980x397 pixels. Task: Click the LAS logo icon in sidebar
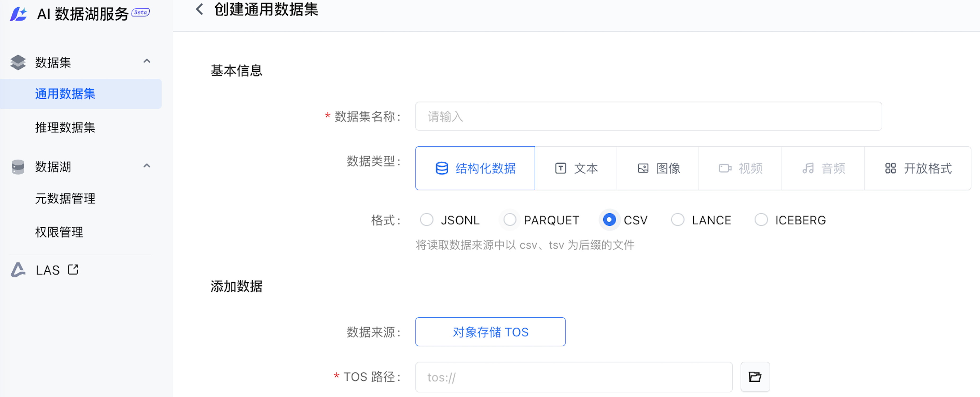pyautogui.click(x=18, y=270)
